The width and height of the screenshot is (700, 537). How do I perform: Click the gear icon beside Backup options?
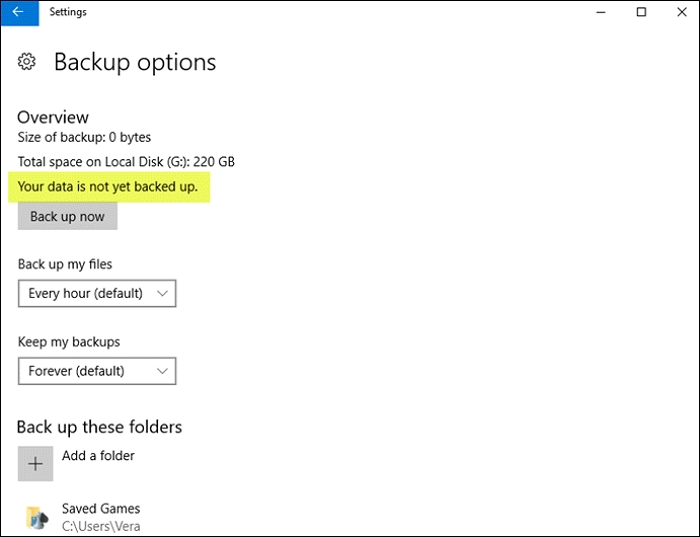pos(27,62)
